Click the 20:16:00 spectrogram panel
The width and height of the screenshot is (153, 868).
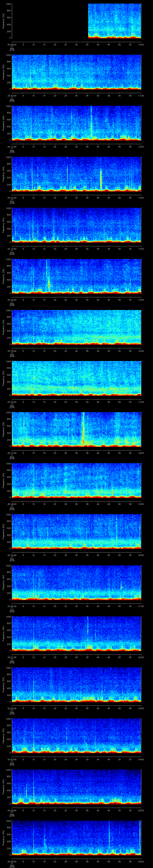point(77,378)
